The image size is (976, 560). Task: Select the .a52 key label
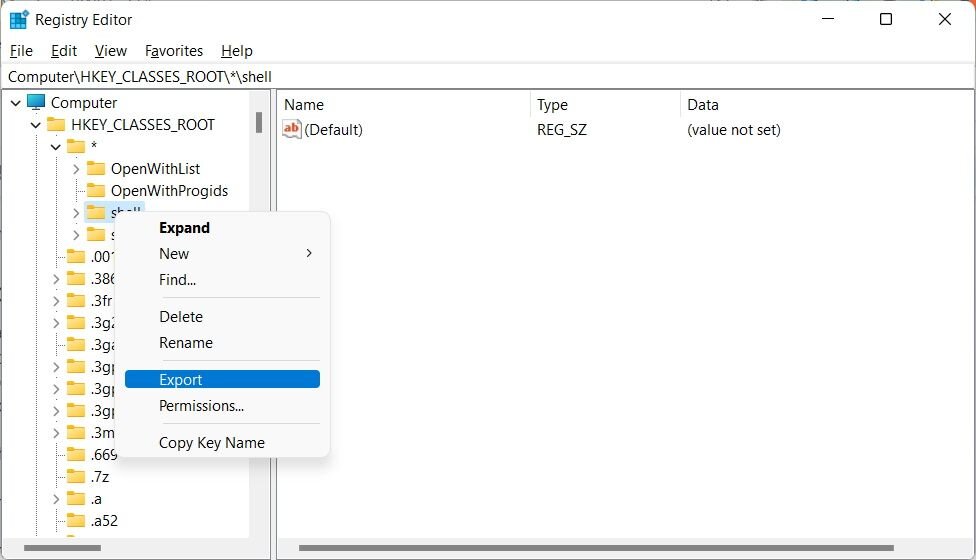104,520
